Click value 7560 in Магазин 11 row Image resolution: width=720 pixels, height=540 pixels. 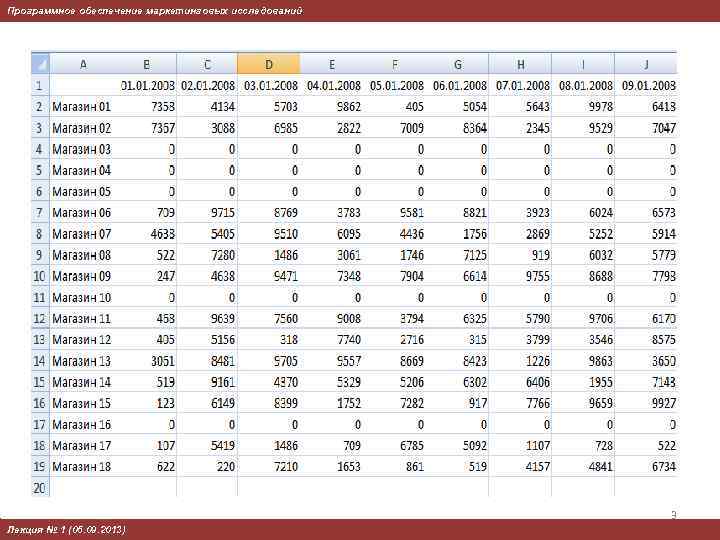click(286, 319)
